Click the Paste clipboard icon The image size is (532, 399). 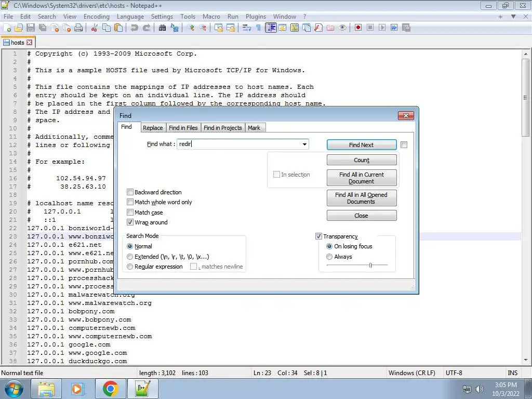[118, 28]
